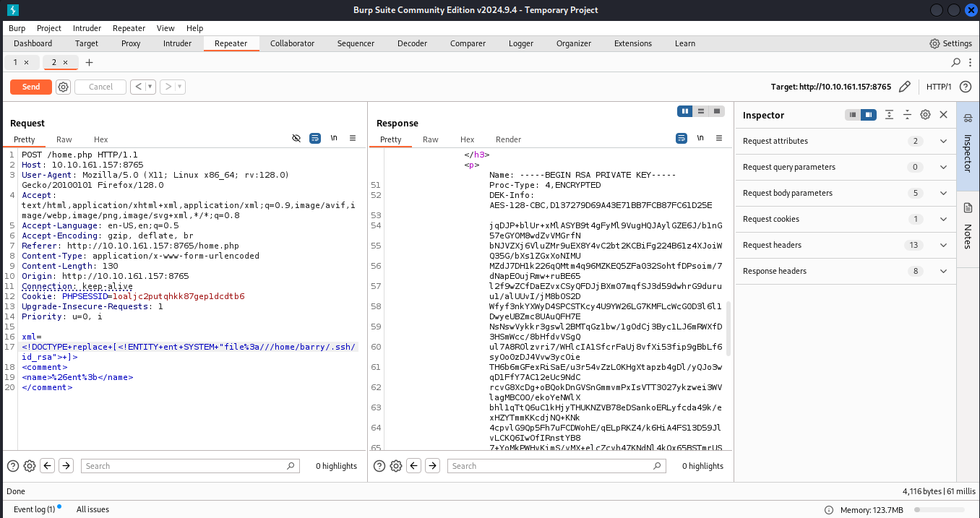980x518 pixels.
Task: Open Request pane hamburger menu
Action: click(x=353, y=138)
